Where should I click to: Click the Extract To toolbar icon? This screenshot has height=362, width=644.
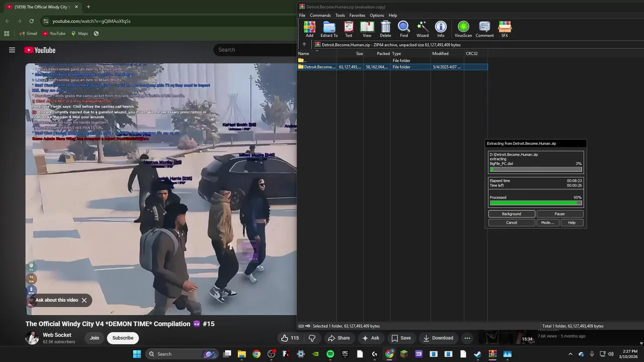click(x=329, y=29)
